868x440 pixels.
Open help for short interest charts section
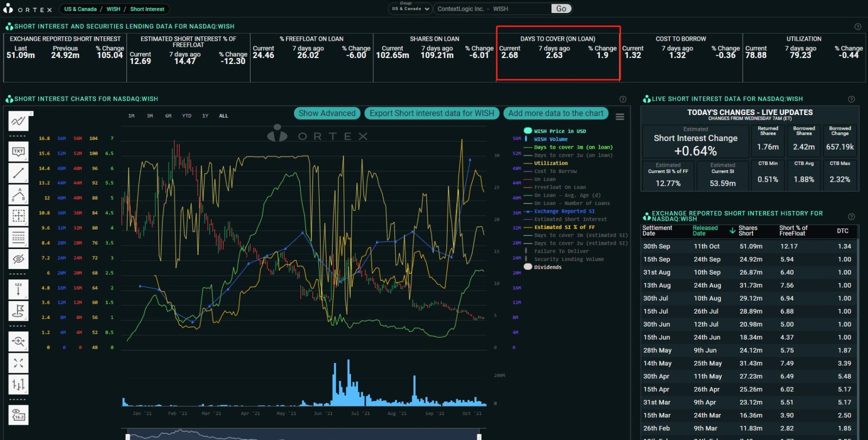623,99
